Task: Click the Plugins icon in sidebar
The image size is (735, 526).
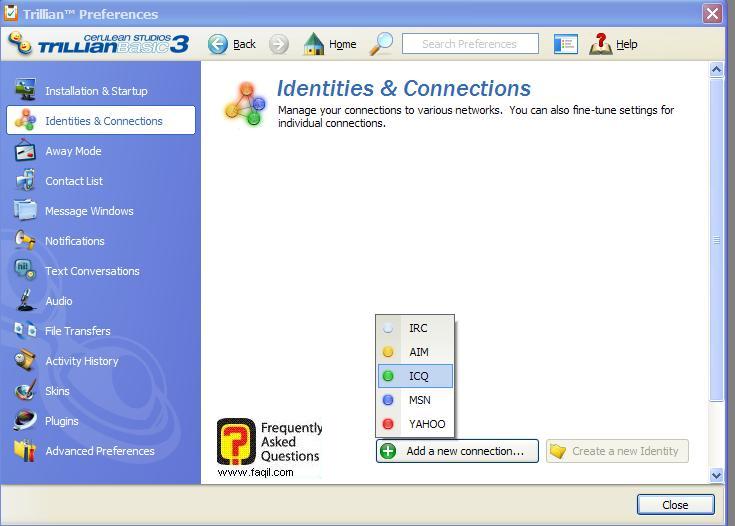Action: [26, 421]
